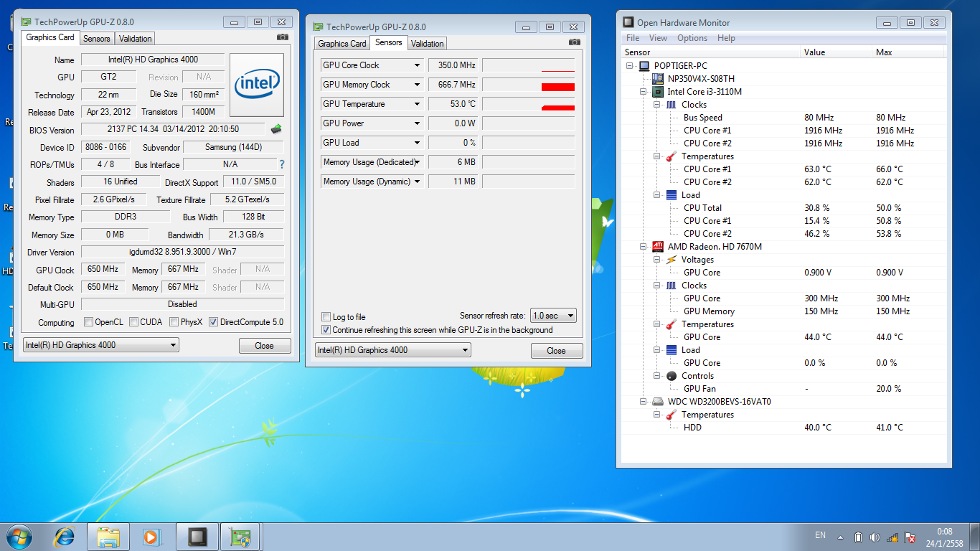The height and width of the screenshot is (551, 980).
Task: Launch Internet Explorer from the taskbar
Action: click(x=65, y=537)
